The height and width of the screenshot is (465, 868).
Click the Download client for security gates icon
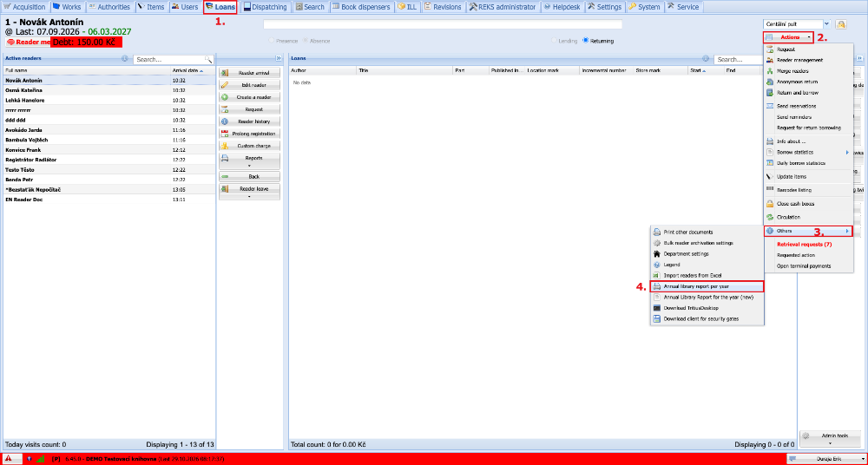[x=656, y=319]
